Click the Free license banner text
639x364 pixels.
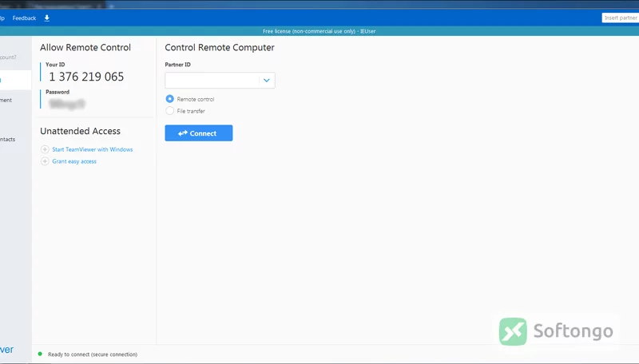(x=319, y=31)
